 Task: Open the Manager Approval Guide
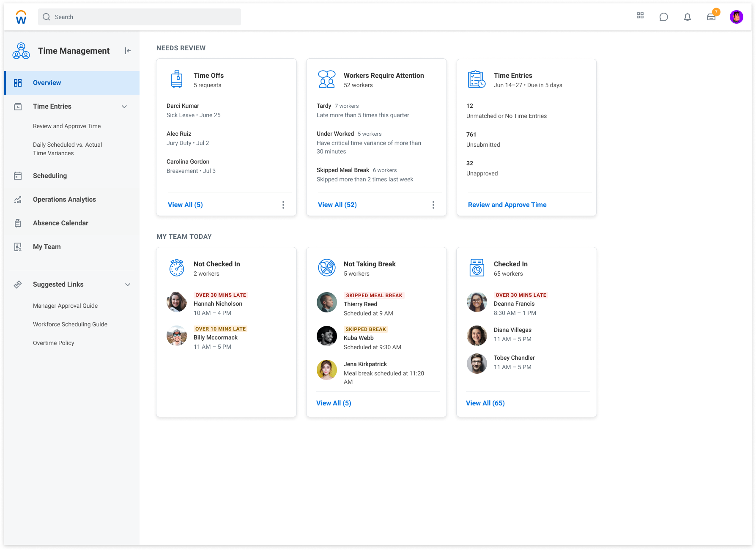click(65, 305)
